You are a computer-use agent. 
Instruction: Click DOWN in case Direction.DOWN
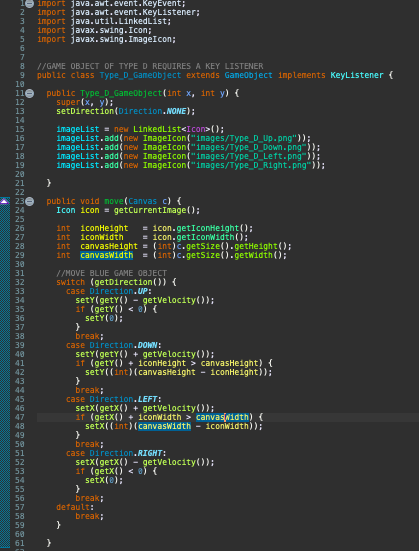click(x=148, y=345)
